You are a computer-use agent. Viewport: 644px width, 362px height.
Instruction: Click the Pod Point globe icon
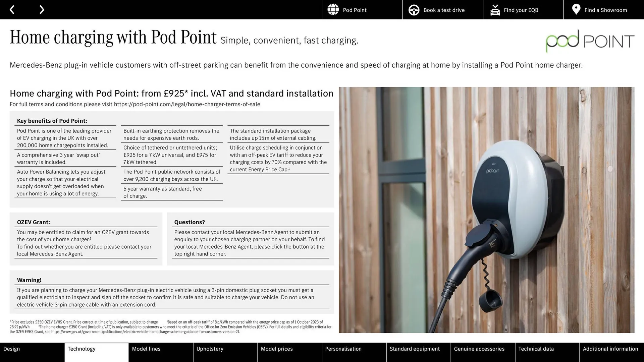(x=333, y=10)
